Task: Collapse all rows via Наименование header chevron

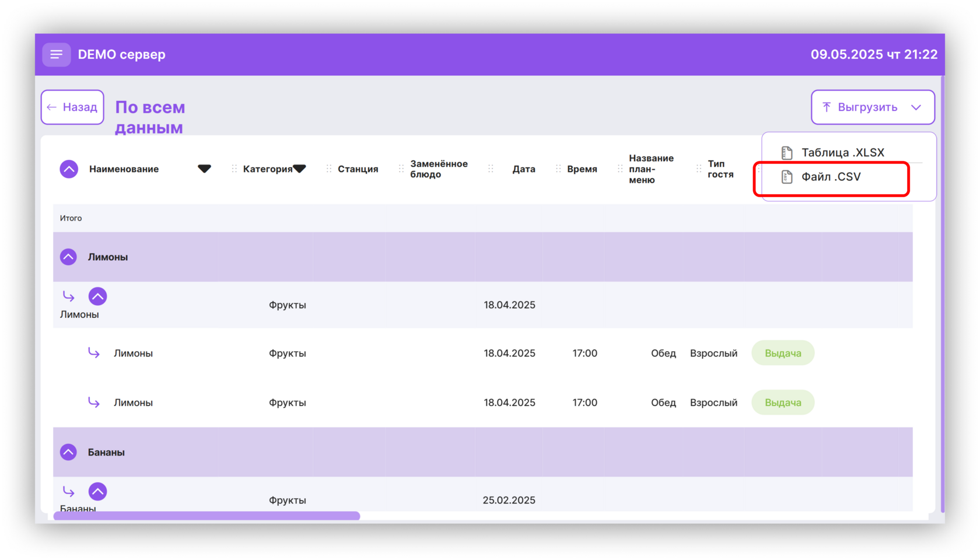Action: tap(69, 169)
